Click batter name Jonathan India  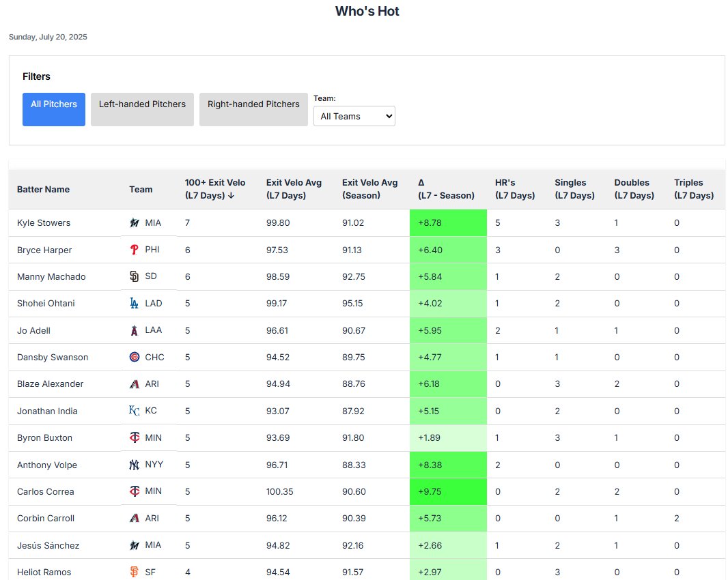click(47, 411)
